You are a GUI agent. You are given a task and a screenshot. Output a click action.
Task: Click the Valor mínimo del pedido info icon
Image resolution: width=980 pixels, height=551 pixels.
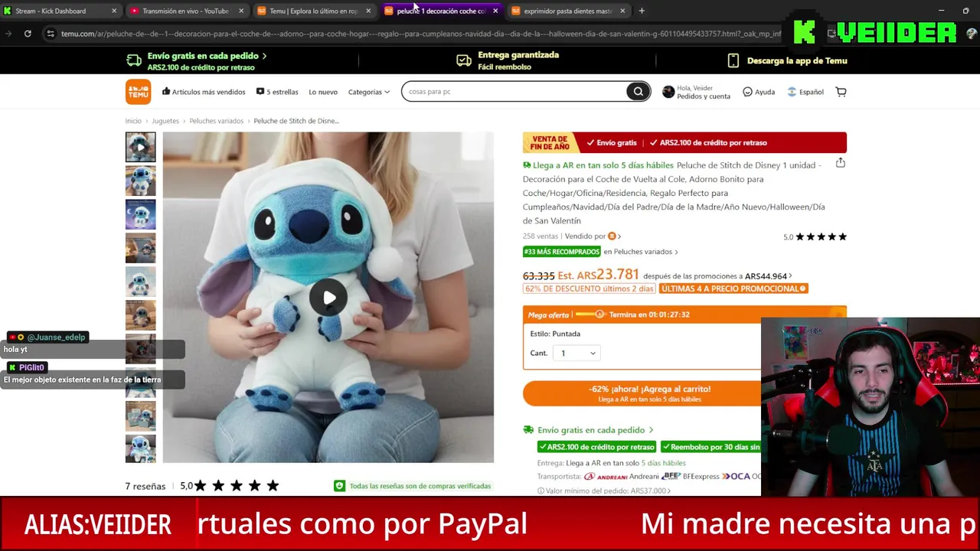coord(541,491)
